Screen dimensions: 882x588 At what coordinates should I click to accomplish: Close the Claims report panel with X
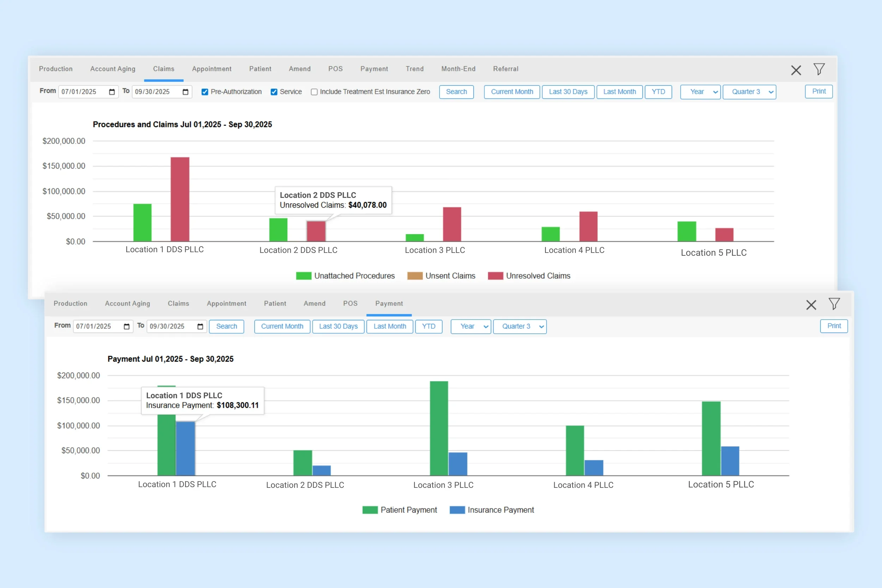tap(796, 70)
